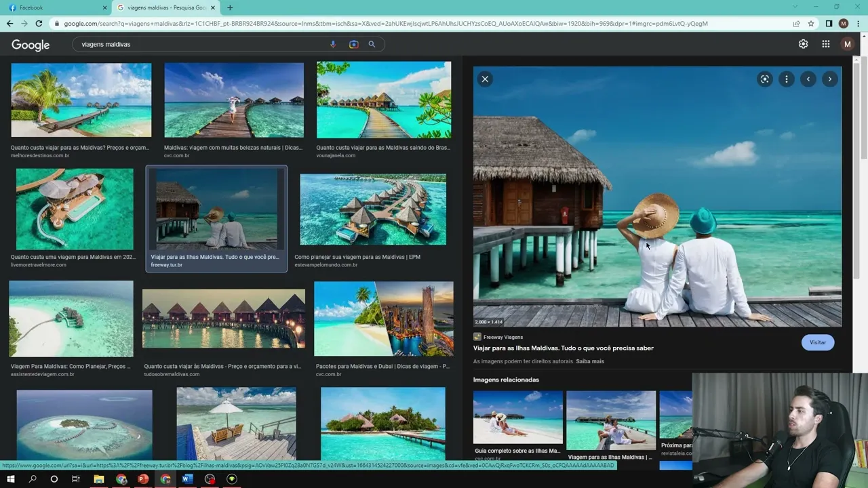Search by image with camera icon
This screenshot has height=488, width=868.
pyautogui.click(x=353, y=44)
